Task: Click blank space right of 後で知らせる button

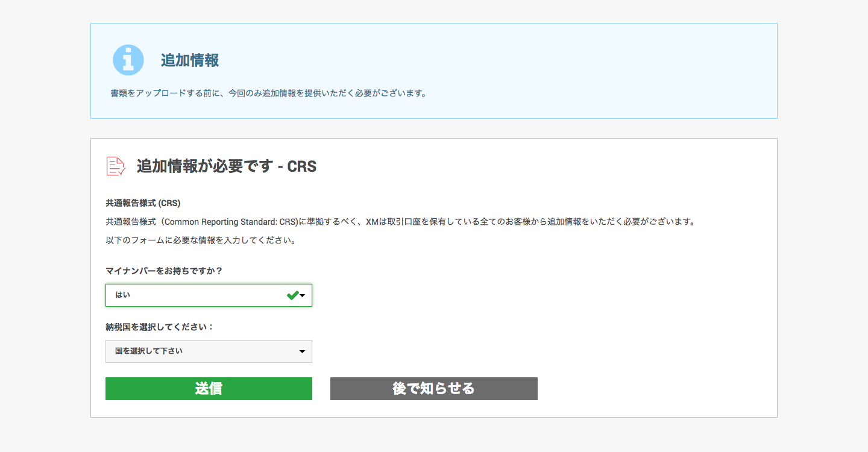Action: coord(651,389)
